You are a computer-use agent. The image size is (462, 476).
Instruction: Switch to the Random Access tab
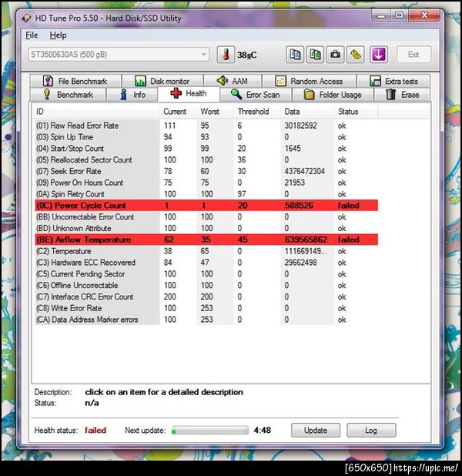point(309,81)
